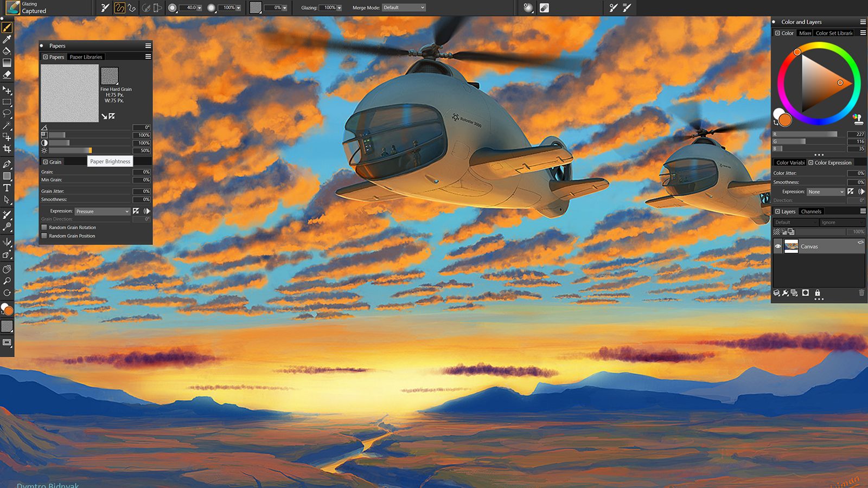Select the Dropper tool

pyautogui.click(x=7, y=39)
